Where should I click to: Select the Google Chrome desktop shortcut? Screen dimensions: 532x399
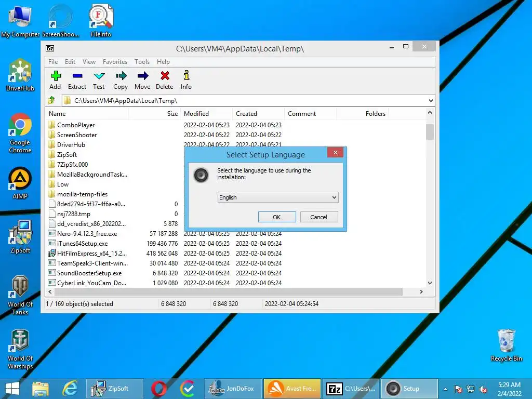(20, 133)
